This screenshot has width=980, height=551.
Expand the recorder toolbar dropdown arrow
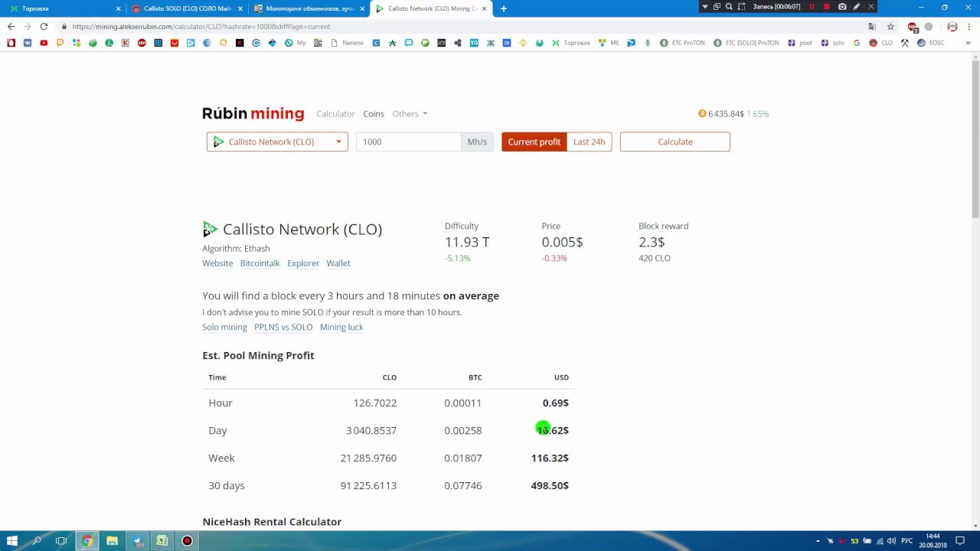[x=704, y=7]
